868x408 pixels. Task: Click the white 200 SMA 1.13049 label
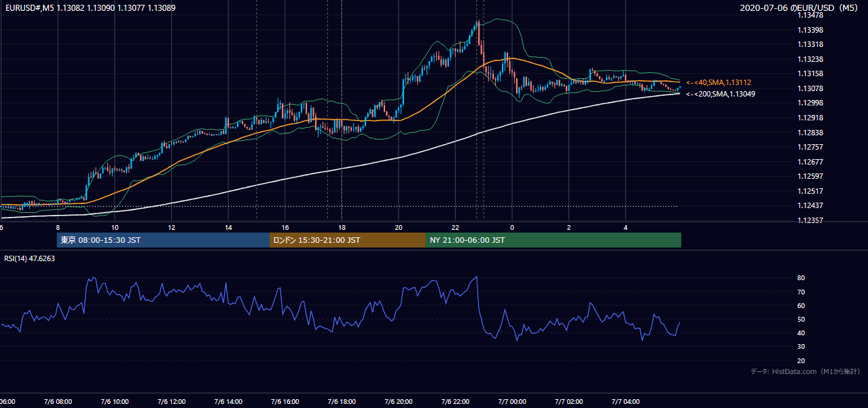pyautogui.click(x=721, y=94)
